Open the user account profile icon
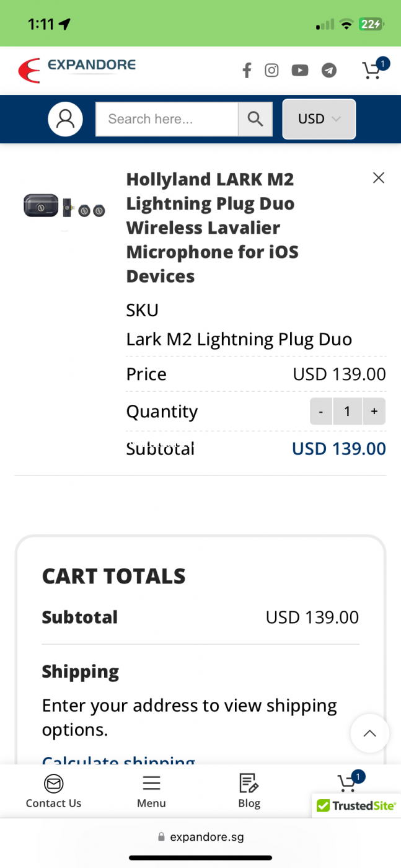Image resolution: width=401 pixels, height=868 pixels. click(x=65, y=119)
